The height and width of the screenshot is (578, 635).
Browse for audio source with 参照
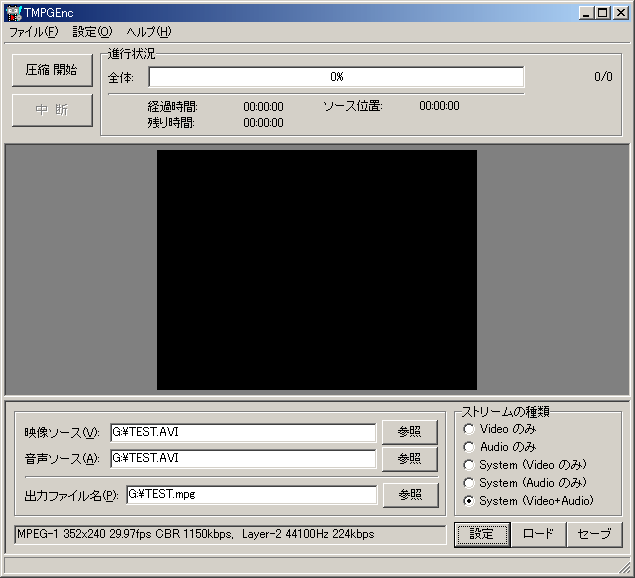click(x=410, y=459)
